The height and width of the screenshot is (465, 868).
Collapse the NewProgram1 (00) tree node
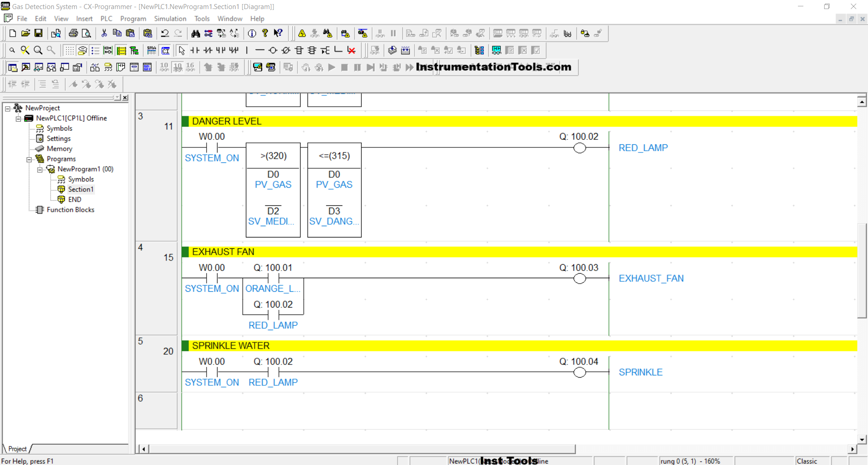[x=40, y=170]
